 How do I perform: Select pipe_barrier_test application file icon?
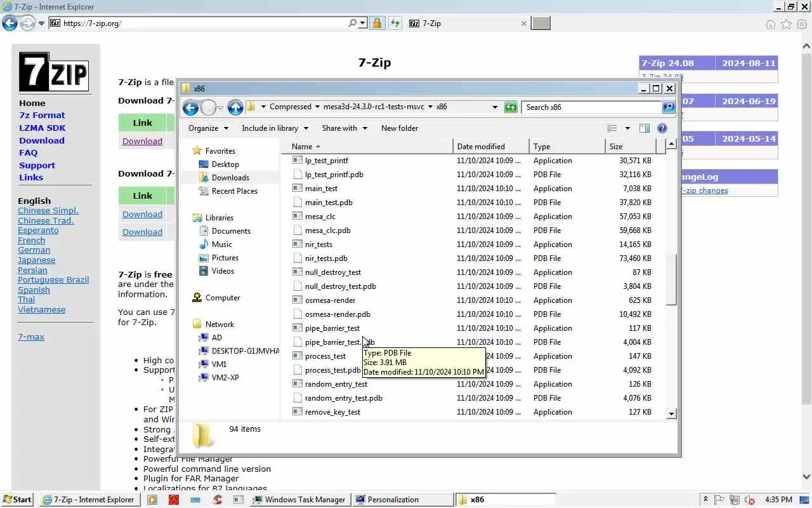coord(298,328)
